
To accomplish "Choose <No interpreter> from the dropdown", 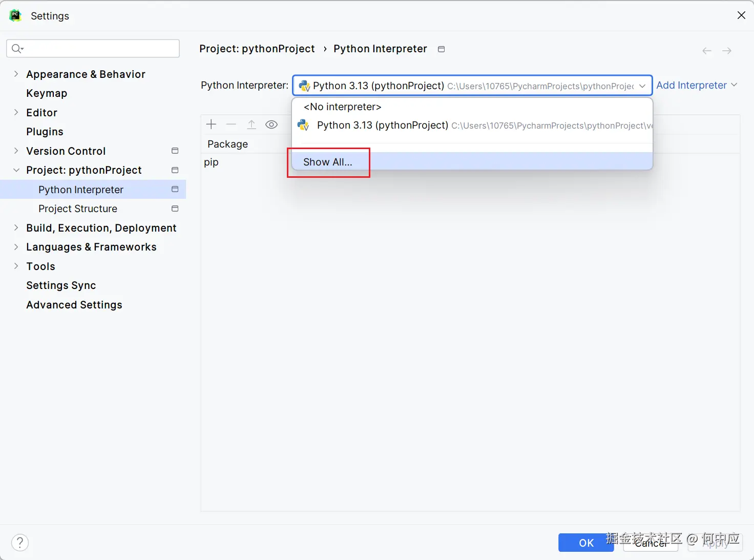I will click(x=342, y=107).
